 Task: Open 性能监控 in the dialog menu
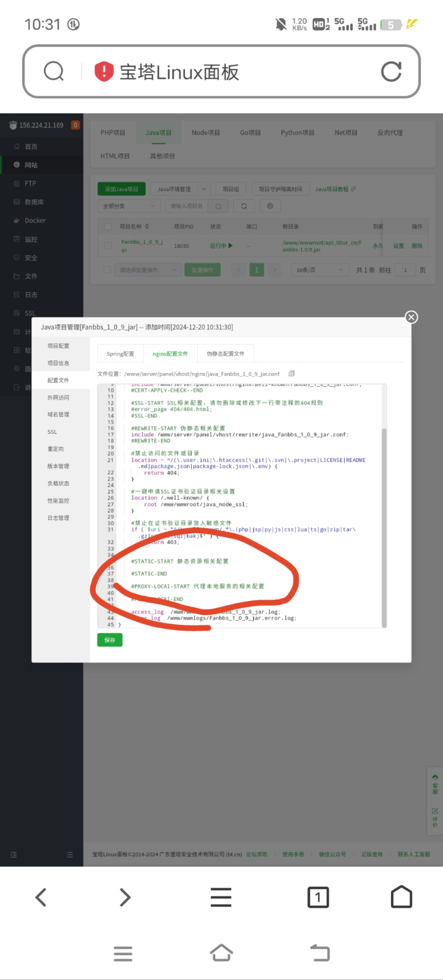point(58,500)
